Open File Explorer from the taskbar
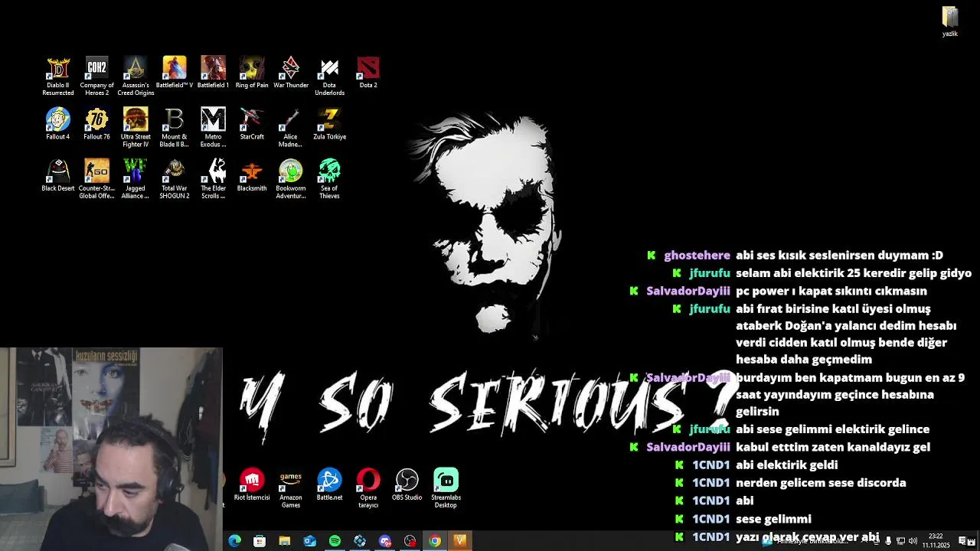 (x=285, y=541)
